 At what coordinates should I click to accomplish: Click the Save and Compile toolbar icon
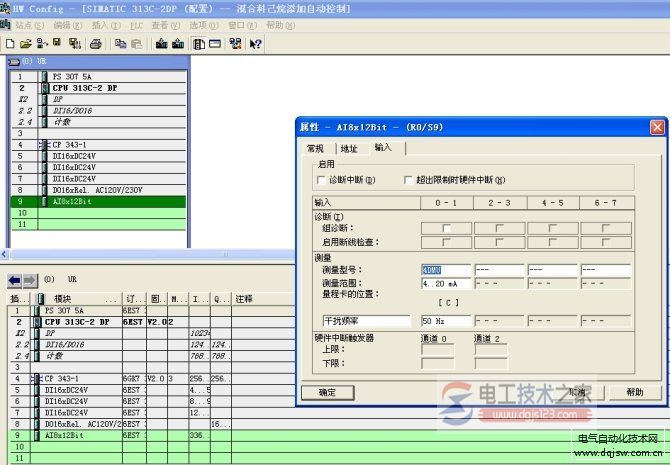pyautogui.click(x=75, y=44)
